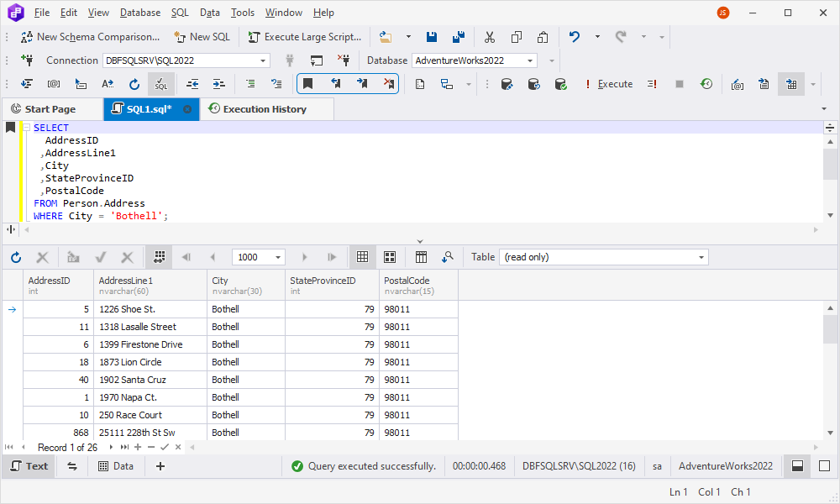Switch results to grid view
Viewport: 840px width, 504px height.
tap(363, 258)
